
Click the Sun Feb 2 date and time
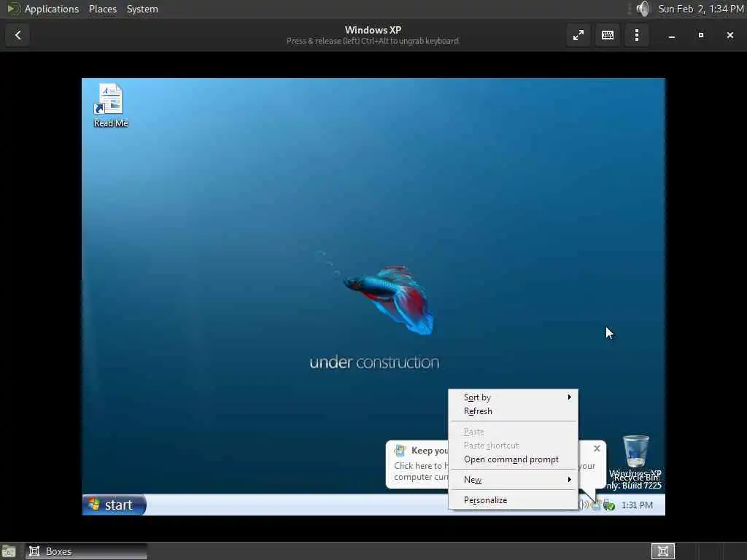click(701, 9)
